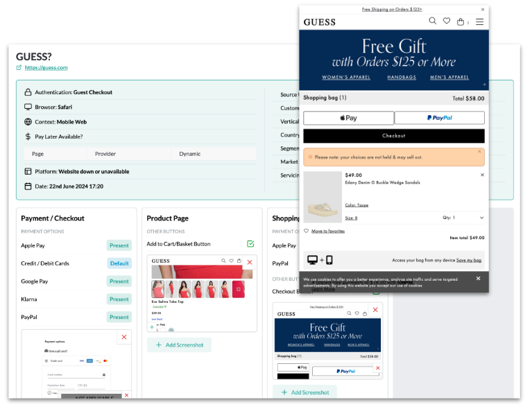Dismiss the orange 'choices not held' notice
The image size is (532, 409).
479,152
